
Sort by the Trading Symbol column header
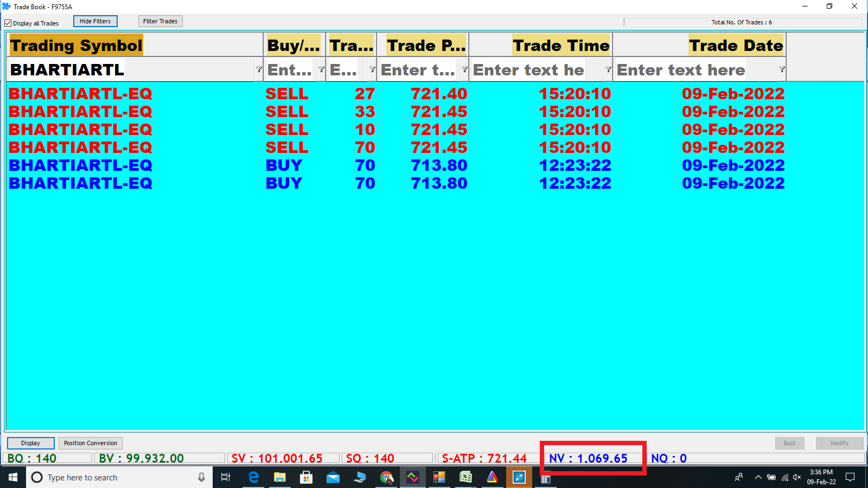click(135, 45)
